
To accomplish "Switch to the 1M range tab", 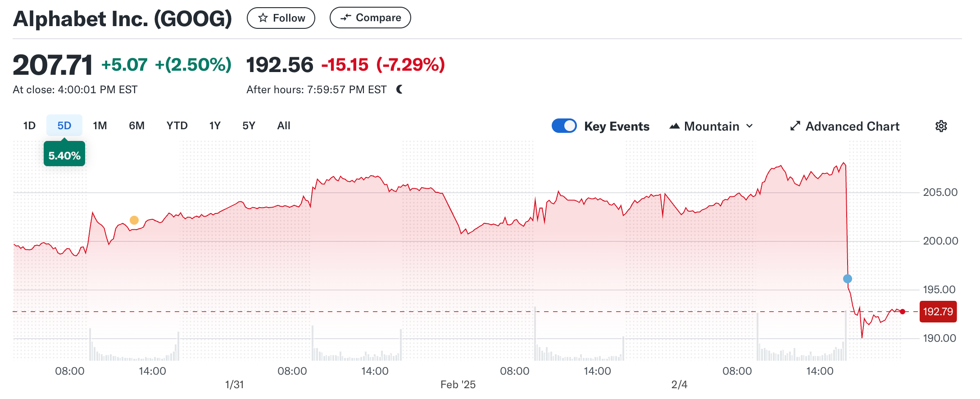I will [x=100, y=126].
